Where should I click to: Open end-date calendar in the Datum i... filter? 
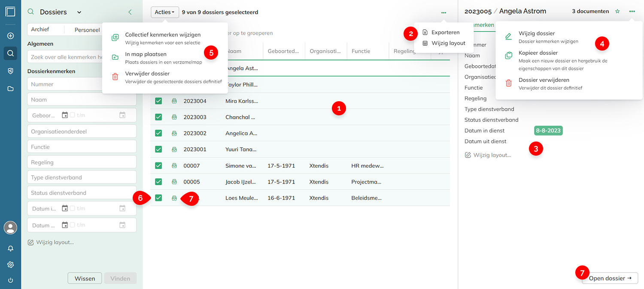click(122, 208)
